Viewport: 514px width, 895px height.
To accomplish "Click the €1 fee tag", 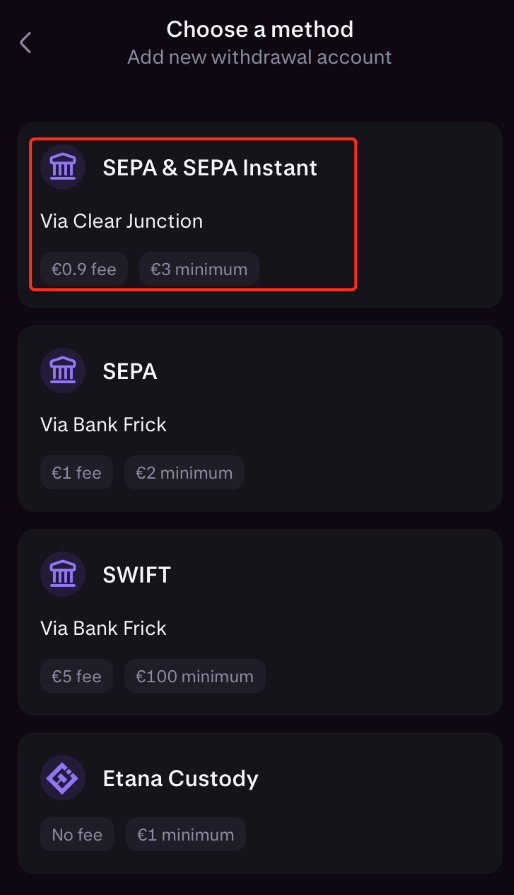I will point(76,473).
